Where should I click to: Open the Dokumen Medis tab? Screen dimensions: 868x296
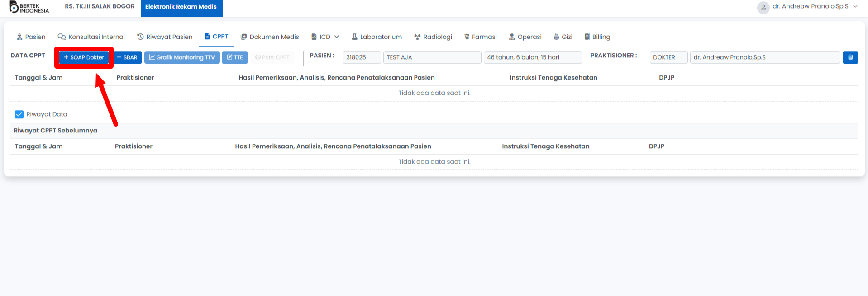270,37
